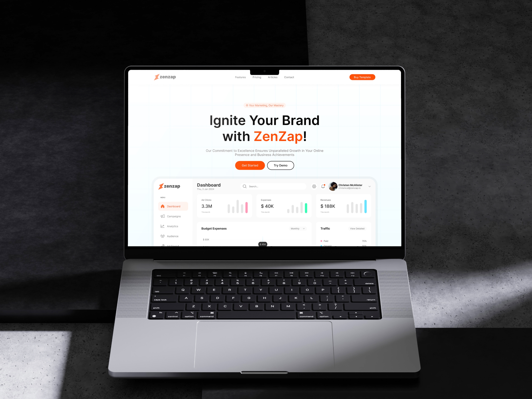Image resolution: width=532 pixels, height=399 pixels.
Task: Click View Detailed traffic expander
Action: click(356, 229)
